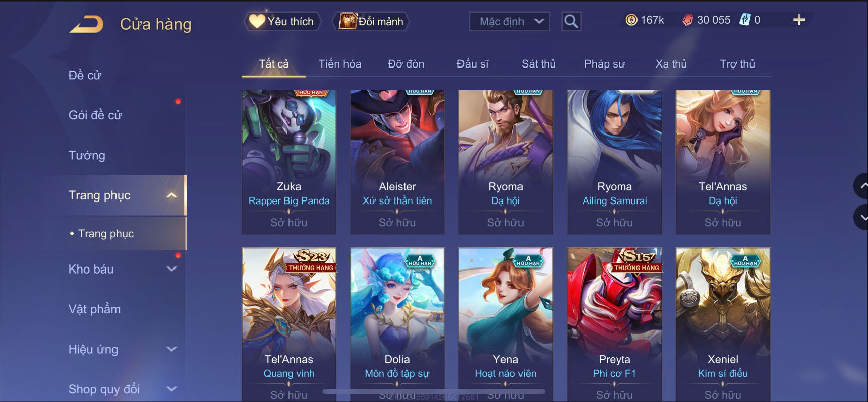Click the gold coin balance icon
Image resolution: width=868 pixels, height=402 pixels.
[631, 20]
